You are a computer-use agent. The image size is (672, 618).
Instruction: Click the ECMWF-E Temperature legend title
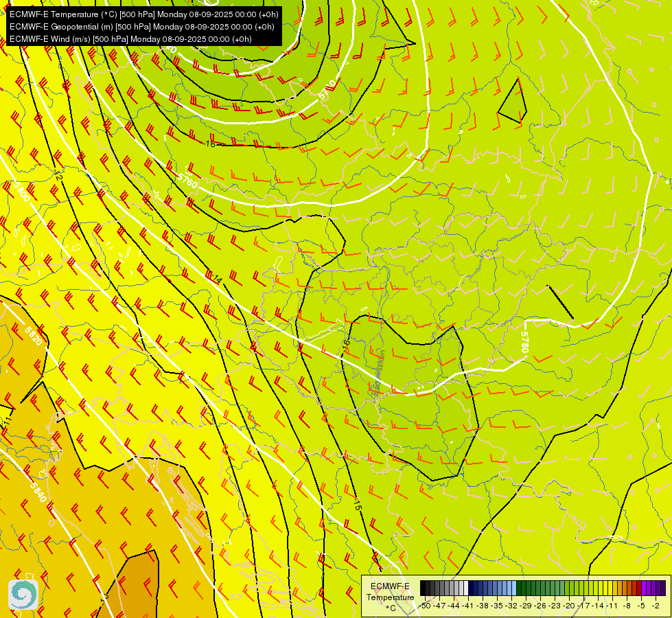390,592
